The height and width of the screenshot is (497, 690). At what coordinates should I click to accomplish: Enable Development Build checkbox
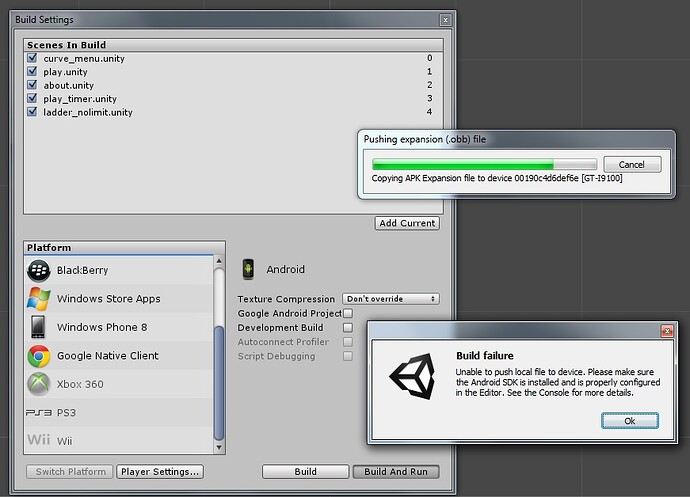click(x=348, y=328)
